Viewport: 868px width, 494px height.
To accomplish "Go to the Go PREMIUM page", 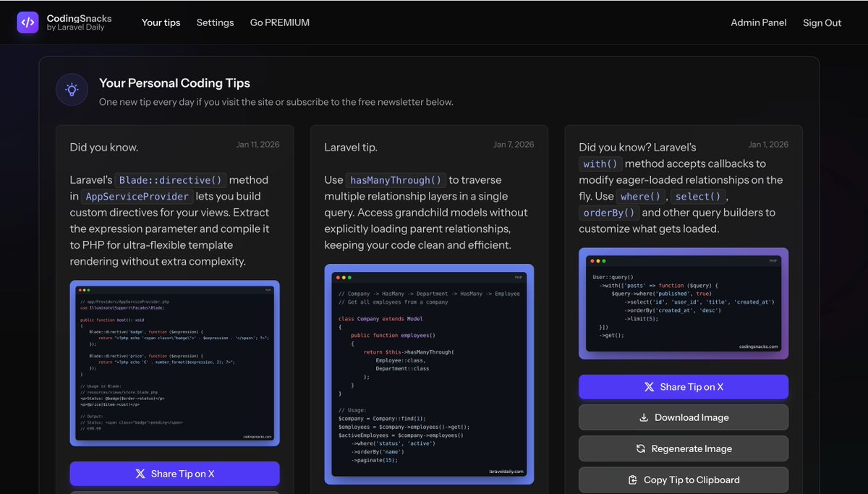I will click(280, 22).
